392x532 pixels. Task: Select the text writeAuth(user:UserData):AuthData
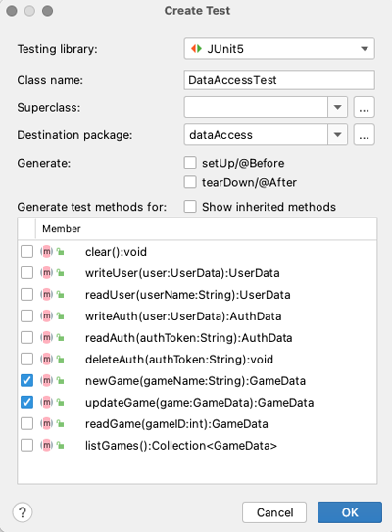(183, 316)
